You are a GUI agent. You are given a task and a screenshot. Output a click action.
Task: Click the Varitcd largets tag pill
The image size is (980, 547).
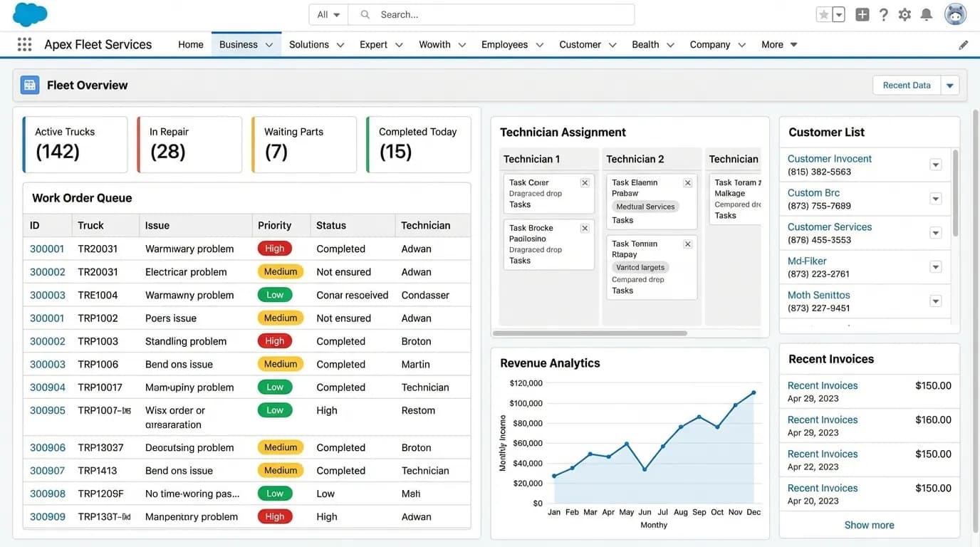tap(640, 268)
